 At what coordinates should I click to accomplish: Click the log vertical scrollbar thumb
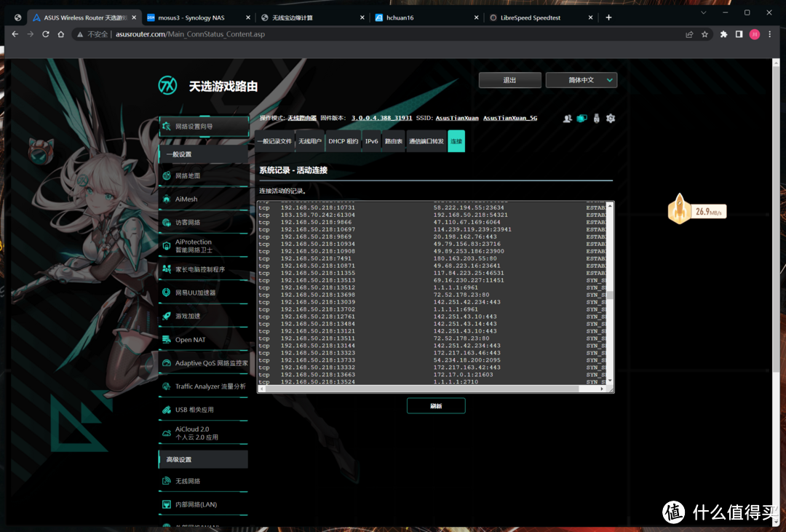point(610,295)
